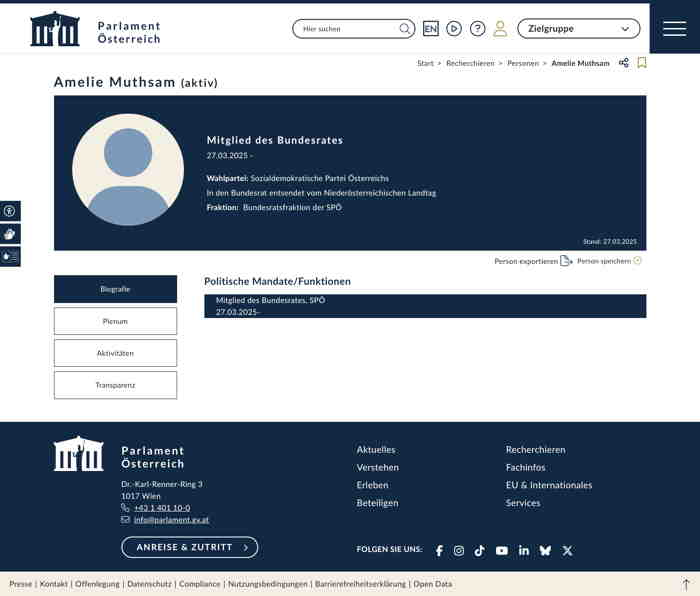Open the Kontakt link in bottom bar
The image size is (700, 596).
54,584
